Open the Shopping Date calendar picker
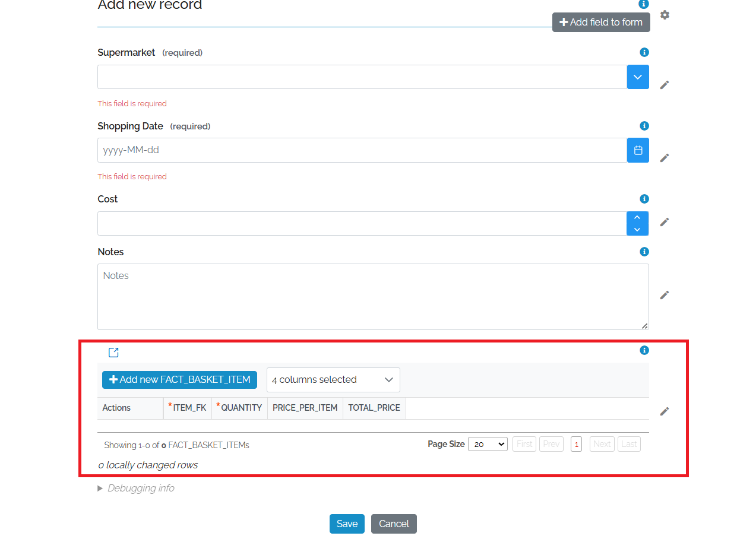Image resolution: width=756 pixels, height=536 pixels. tap(638, 150)
